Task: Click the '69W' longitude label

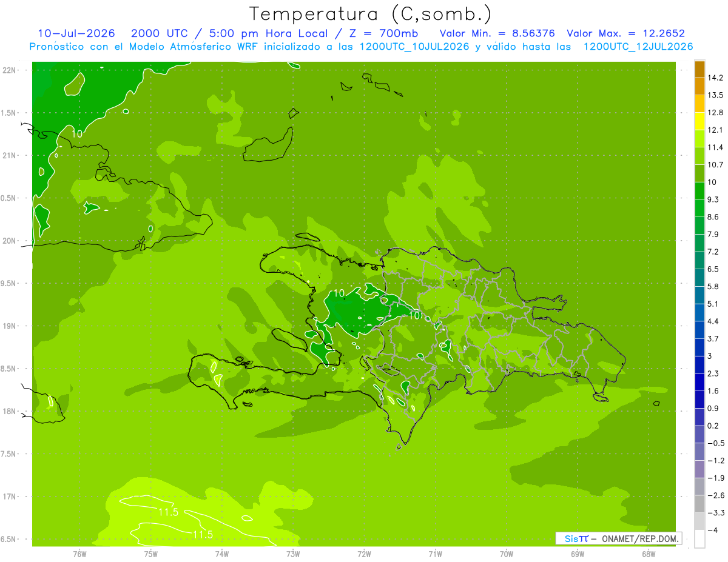Action: click(577, 553)
